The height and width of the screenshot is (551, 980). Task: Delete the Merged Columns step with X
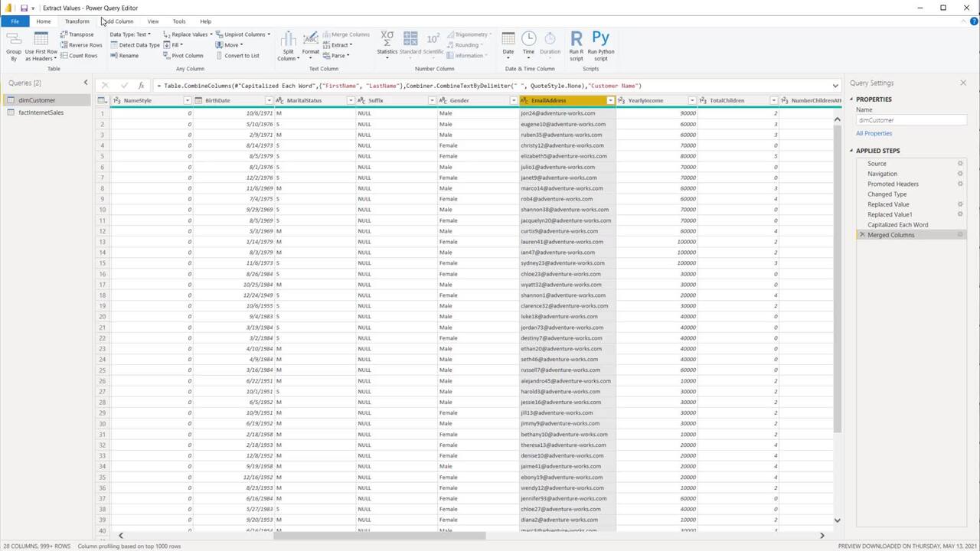(862, 235)
